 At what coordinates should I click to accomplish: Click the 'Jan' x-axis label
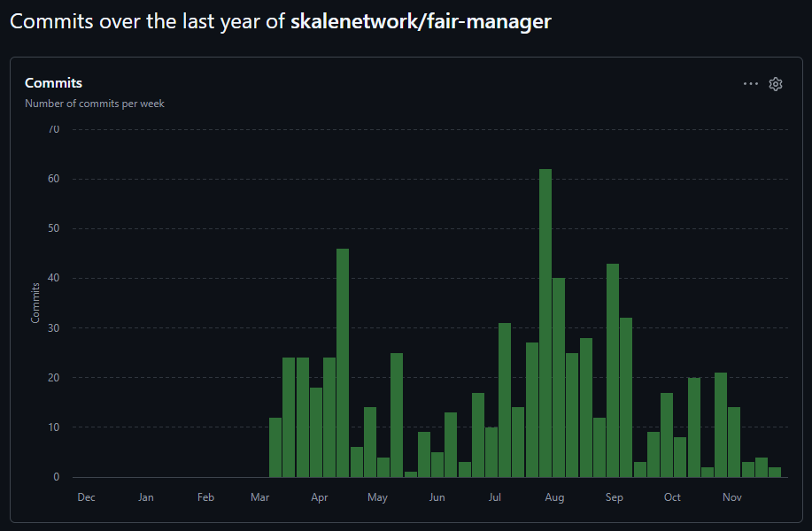point(145,497)
